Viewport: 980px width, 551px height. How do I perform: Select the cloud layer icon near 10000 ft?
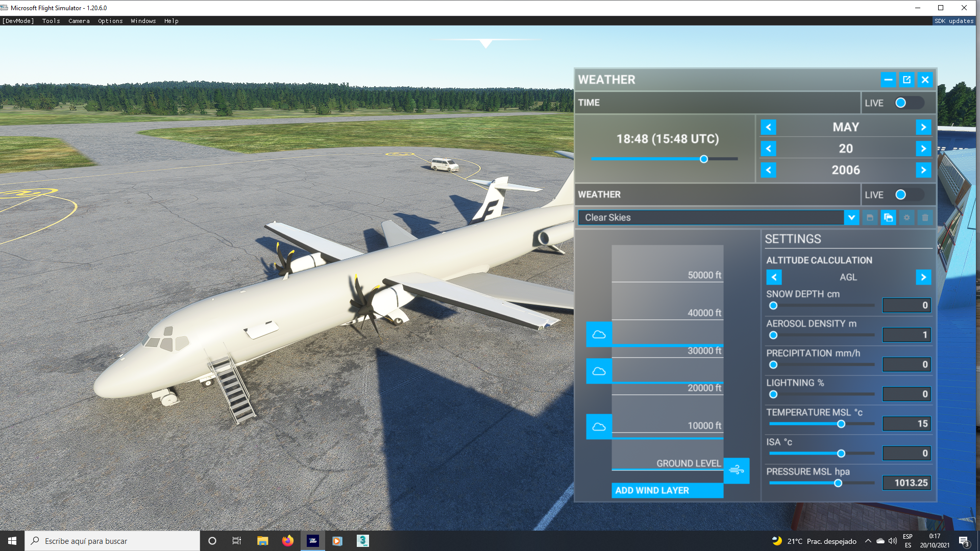point(599,427)
